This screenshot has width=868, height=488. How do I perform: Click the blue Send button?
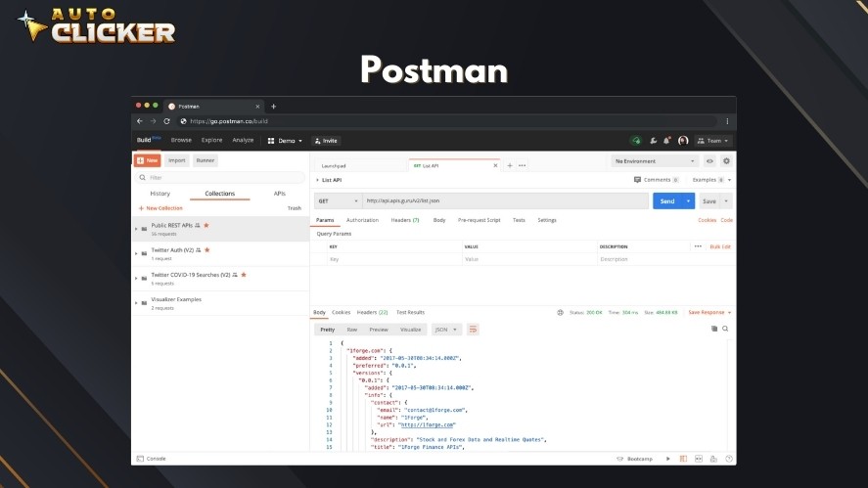click(x=667, y=200)
